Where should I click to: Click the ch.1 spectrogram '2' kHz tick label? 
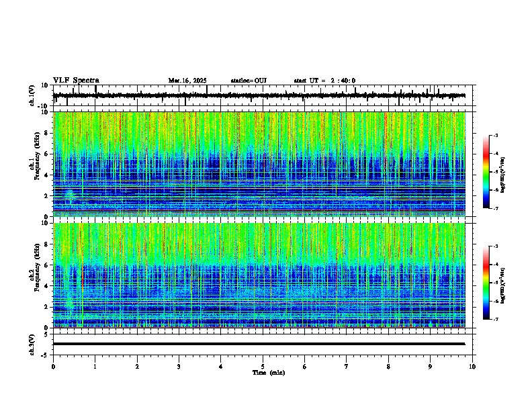point(46,195)
